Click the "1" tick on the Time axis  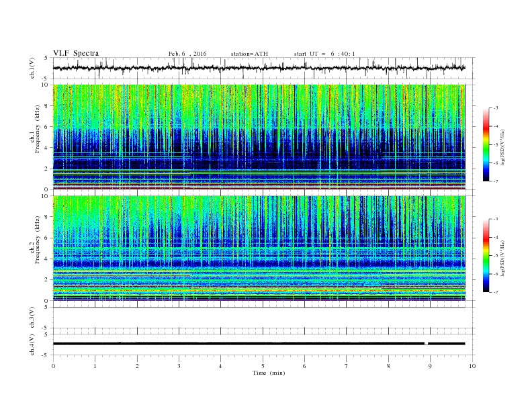(95, 366)
